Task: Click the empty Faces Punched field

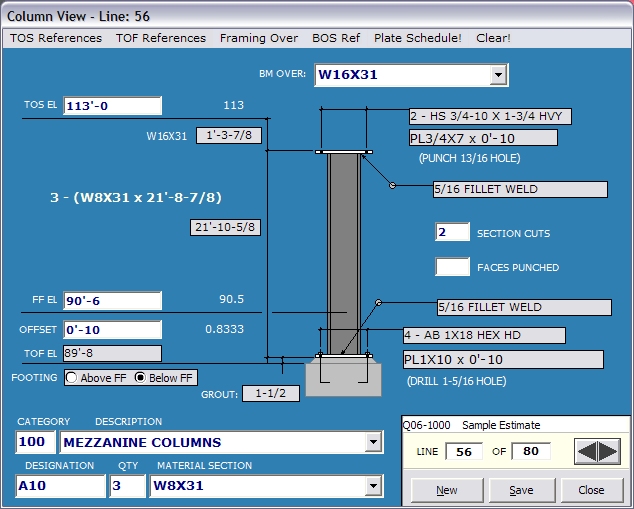Action: click(x=452, y=267)
